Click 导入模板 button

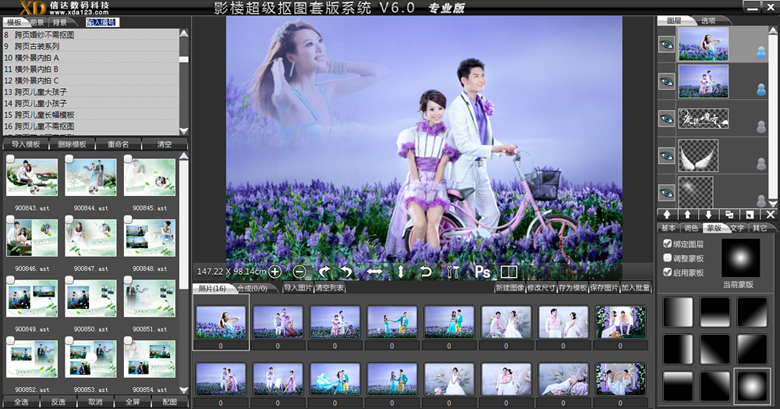[x=26, y=144]
